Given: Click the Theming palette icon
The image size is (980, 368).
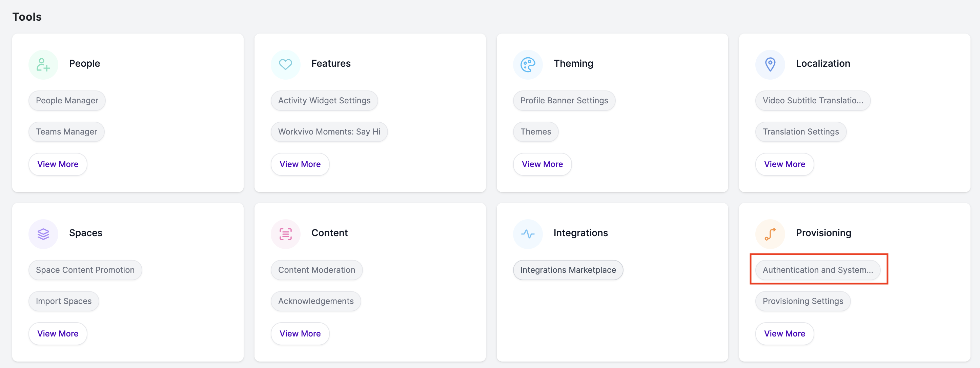Looking at the screenshot, I should point(528,64).
